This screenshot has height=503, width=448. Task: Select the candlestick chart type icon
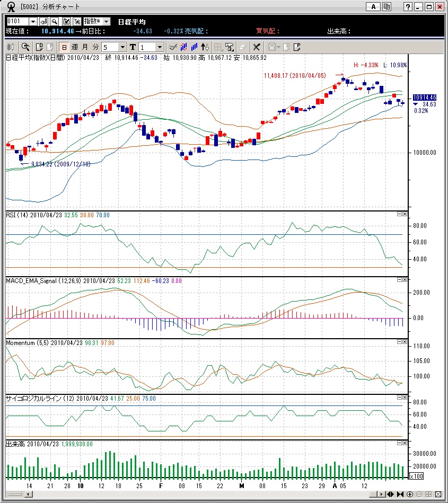11,47
